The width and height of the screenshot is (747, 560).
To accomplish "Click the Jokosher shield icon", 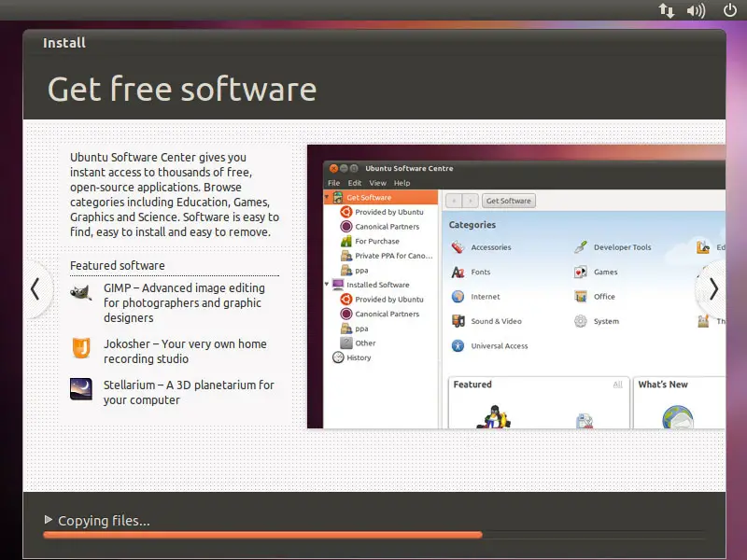I will click(81, 347).
